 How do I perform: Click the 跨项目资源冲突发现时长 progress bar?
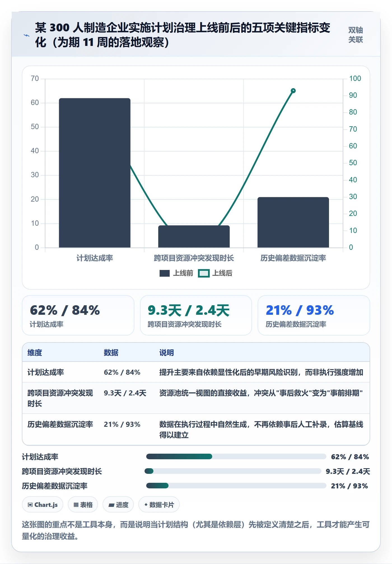point(233,471)
